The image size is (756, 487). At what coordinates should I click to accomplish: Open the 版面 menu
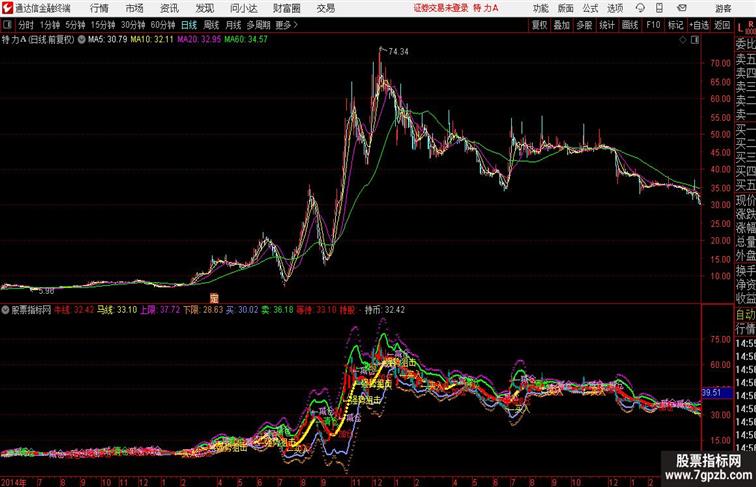coord(566,8)
